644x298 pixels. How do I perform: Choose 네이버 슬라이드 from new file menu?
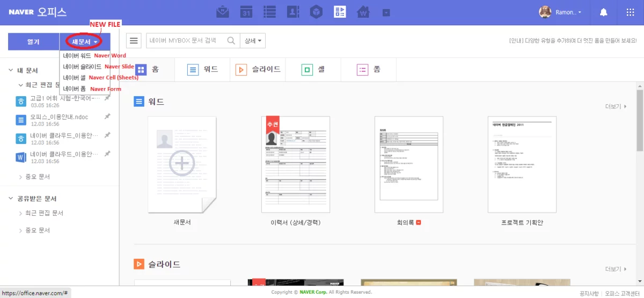point(82,67)
